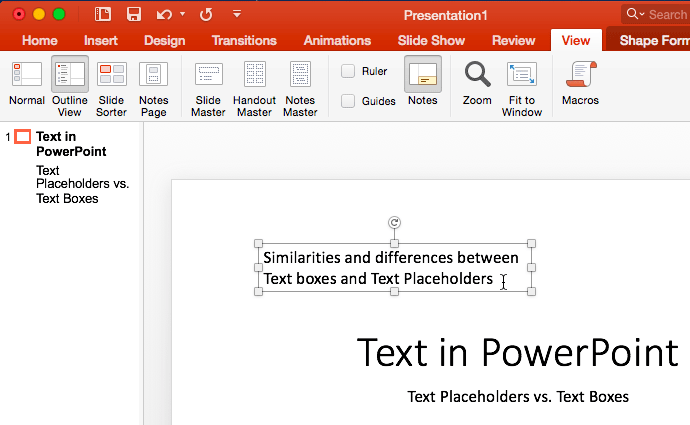Click Fit to Window
Image resolution: width=690 pixels, height=425 pixels.
pos(522,89)
